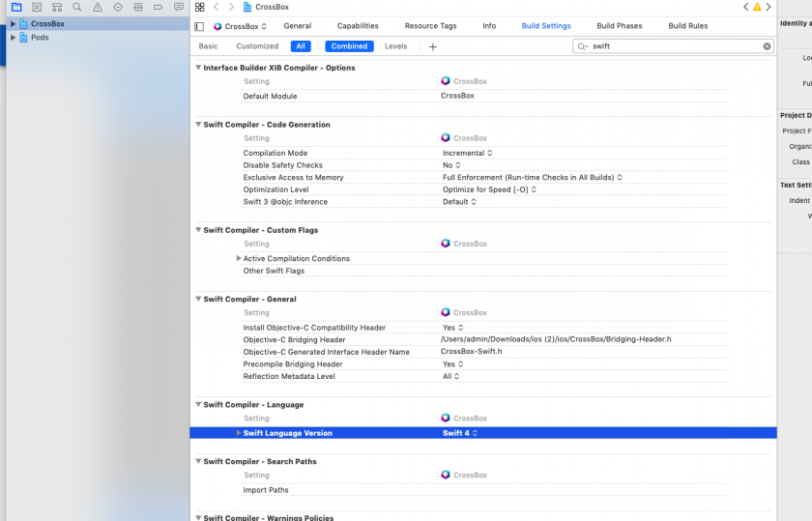Collapse Swift Compiler - Search Paths section

click(x=198, y=461)
